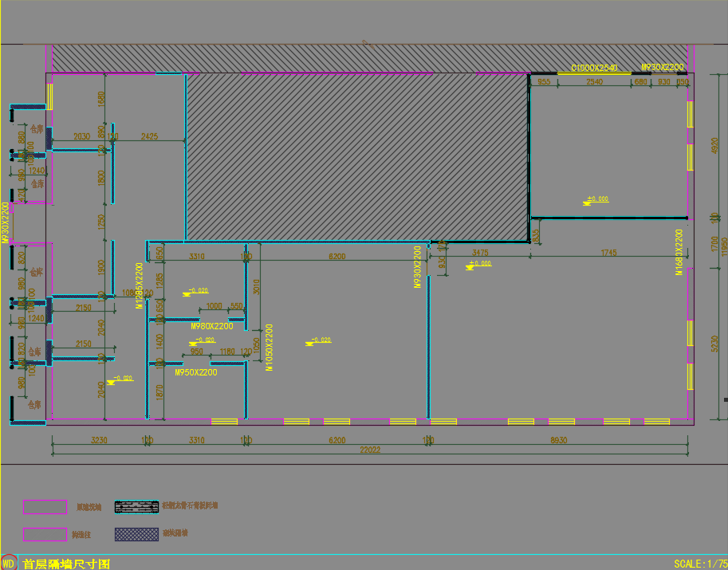Click the red WD circle symbol
Image resolution: width=728 pixels, height=570 pixels.
point(9,563)
